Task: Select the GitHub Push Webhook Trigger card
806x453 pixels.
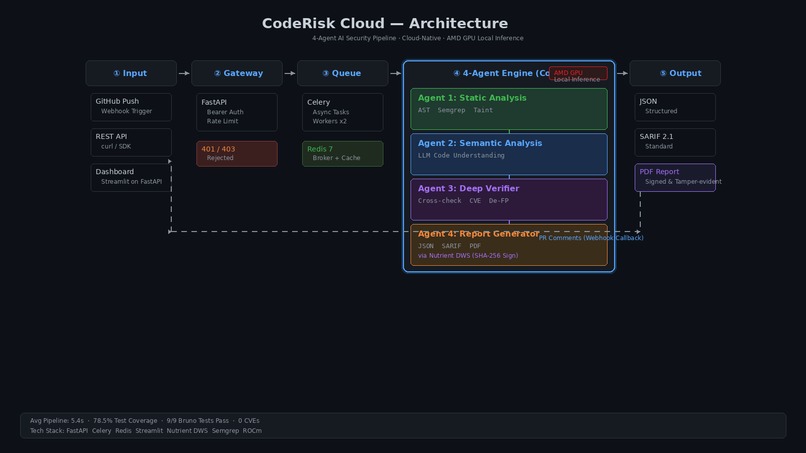Action: [x=131, y=107]
